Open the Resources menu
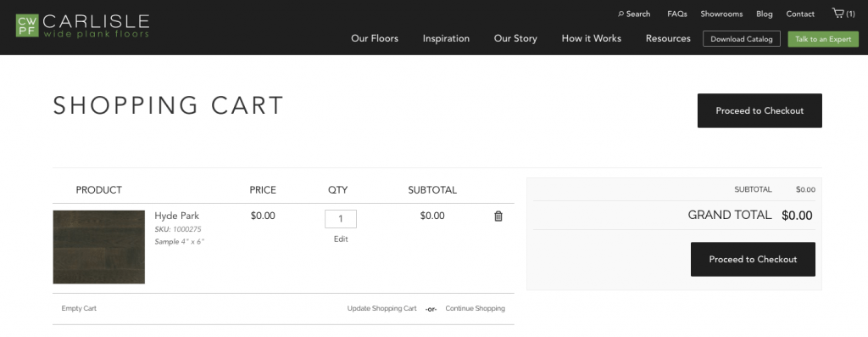Screen dimensions: 868x337 tap(668, 38)
